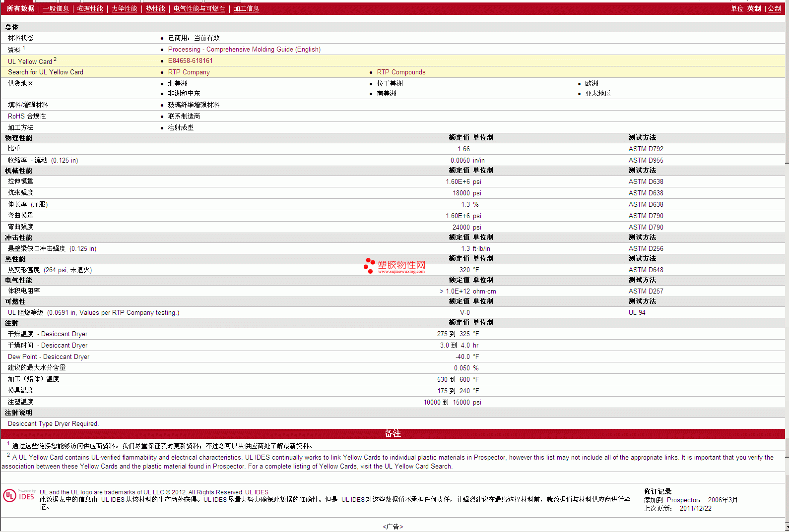This screenshot has width=789, height=532.
Task: Click 拉丁美洲 region entry
Action: click(390, 83)
